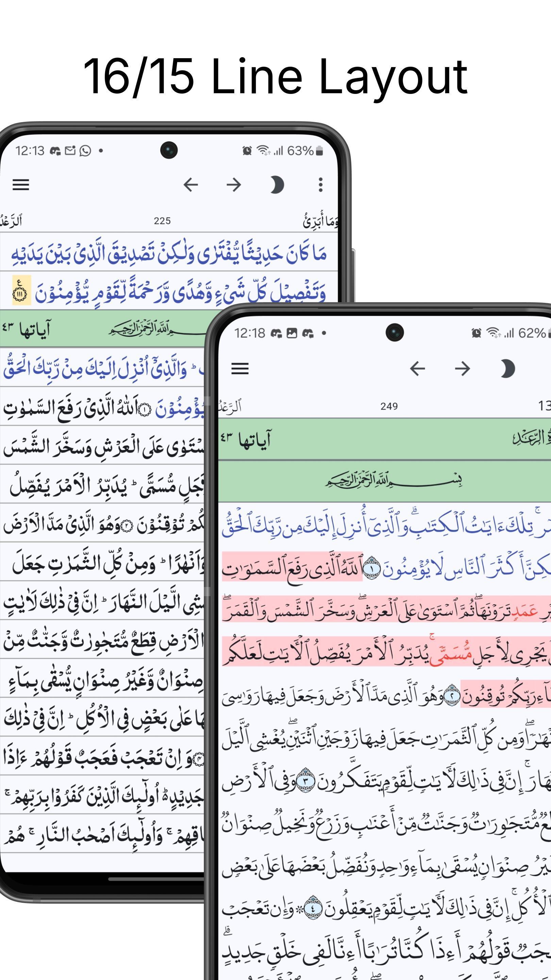Tap the yellow ruku marker symbol
The width and height of the screenshot is (551, 980).
click(x=21, y=291)
